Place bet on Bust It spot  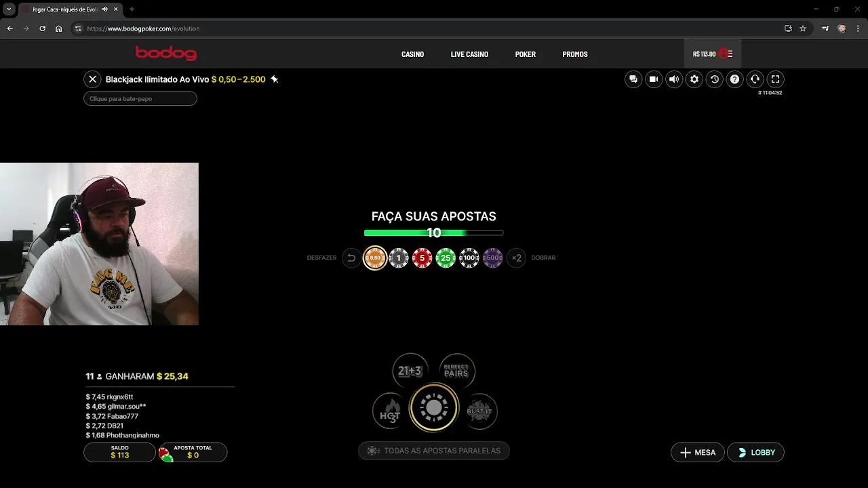479,411
